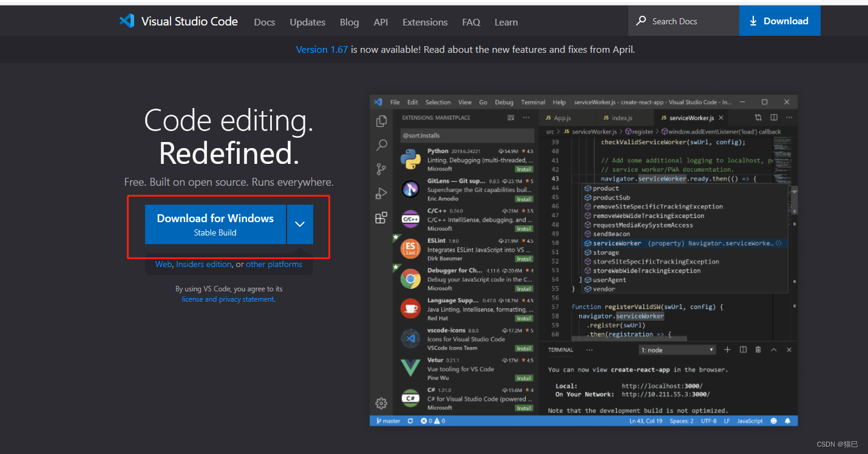The image size is (868, 454).
Task: Switch to the index.js editor tab
Action: 622,118
